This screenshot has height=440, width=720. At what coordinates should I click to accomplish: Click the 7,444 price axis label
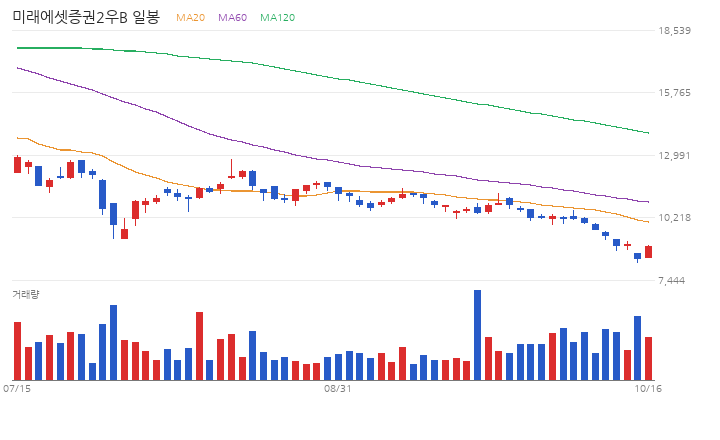(671, 281)
